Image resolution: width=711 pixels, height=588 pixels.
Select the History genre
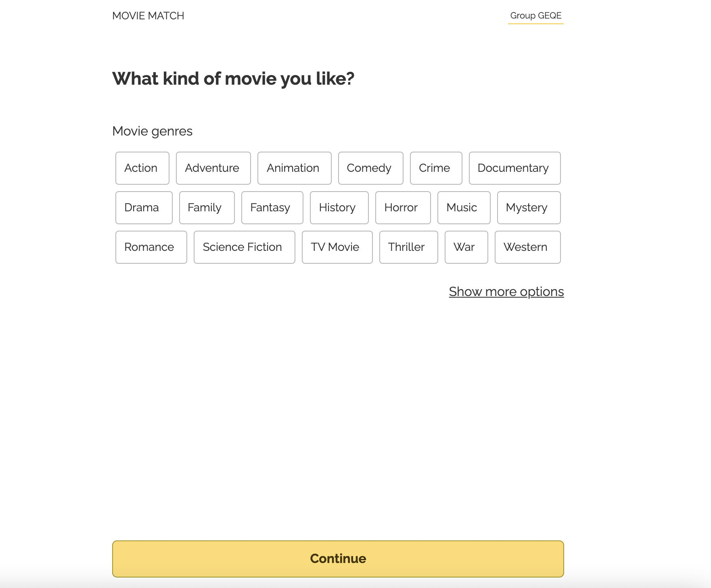pyautogui.click(x=339, y=208)
